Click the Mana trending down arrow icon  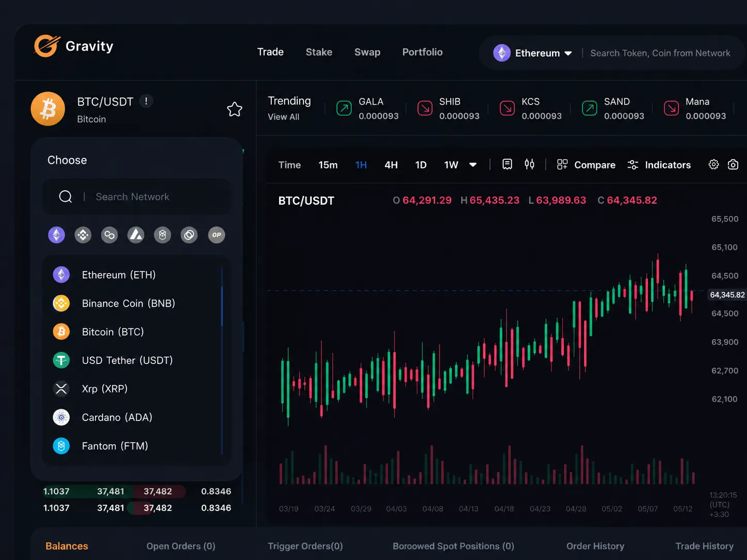point(671,108)
